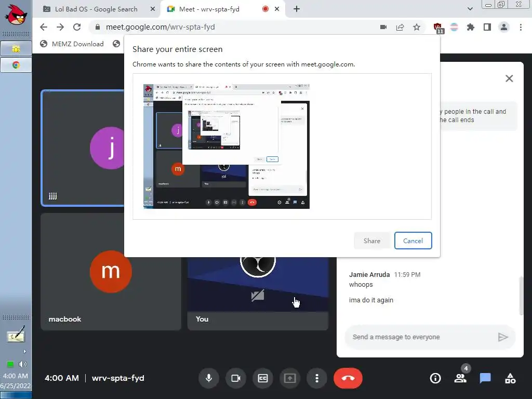Click the address bar URL
532x399 pixels.
[x=160, y=27]
